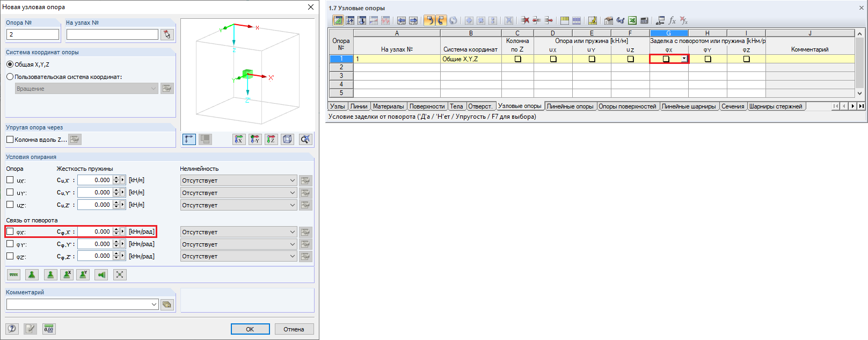The width and height of the screenshot is (868, 340).
Task: Open the nonlinearity dropdown for ux row
Action: [239, 180]
